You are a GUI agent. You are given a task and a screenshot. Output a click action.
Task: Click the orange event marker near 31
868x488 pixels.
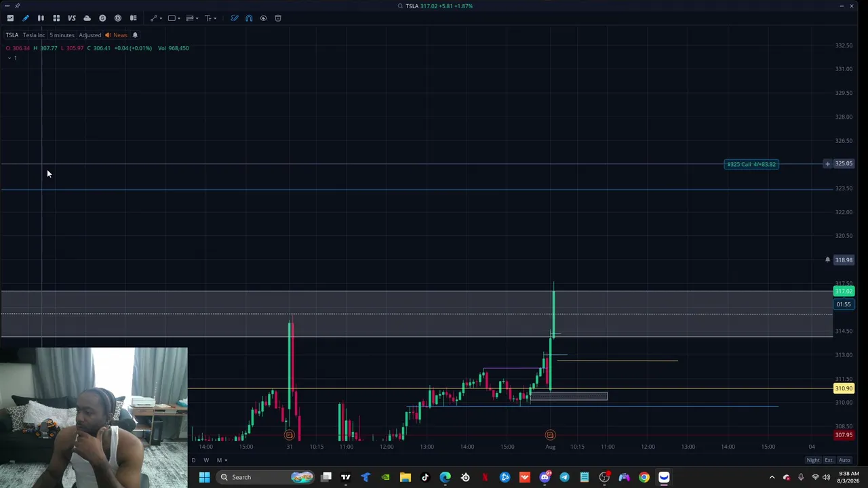tap(289, 435)
